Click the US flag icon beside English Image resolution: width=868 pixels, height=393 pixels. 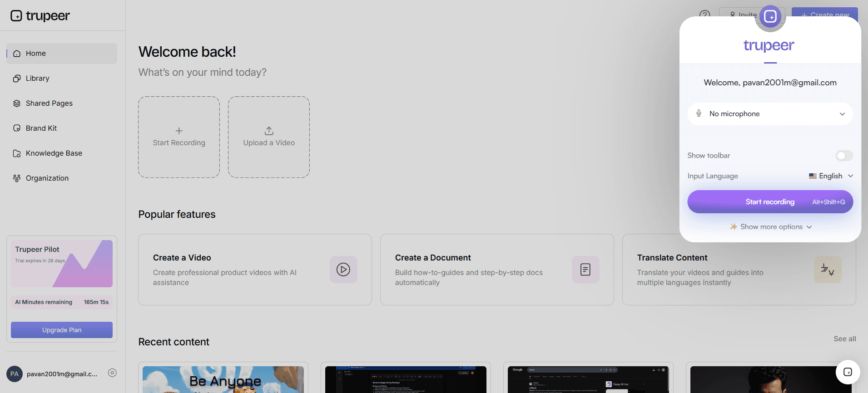pos(813,176)
